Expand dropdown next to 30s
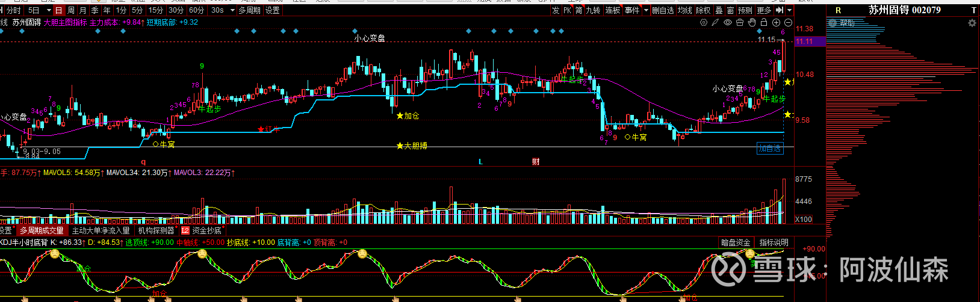Viewport: 980px width, 302px height. [x=232, y=10]
